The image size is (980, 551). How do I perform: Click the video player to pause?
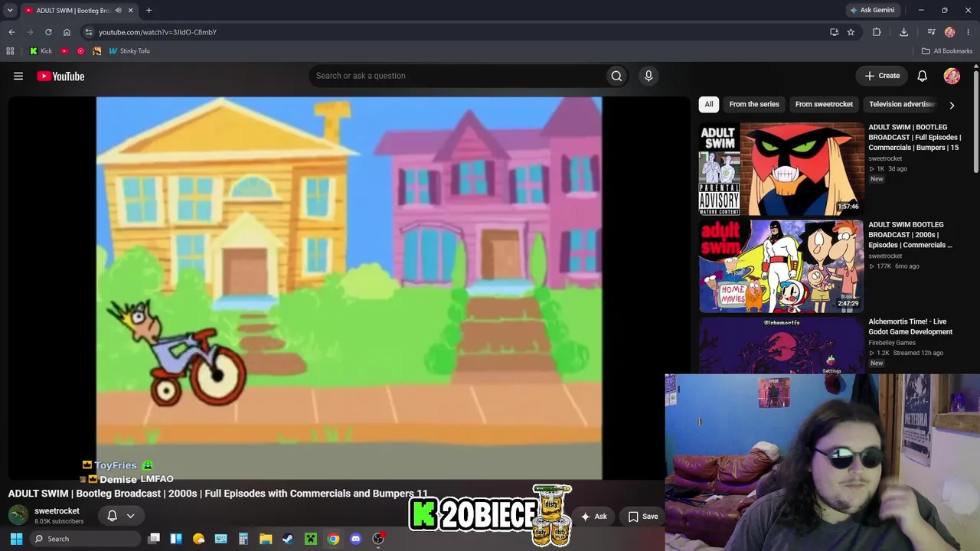pos(349,288)
